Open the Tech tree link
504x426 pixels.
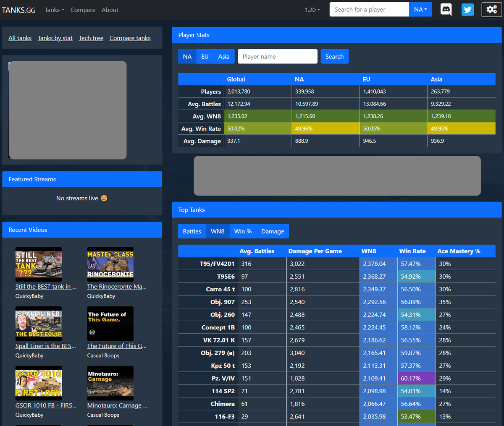tap(91, 38)
